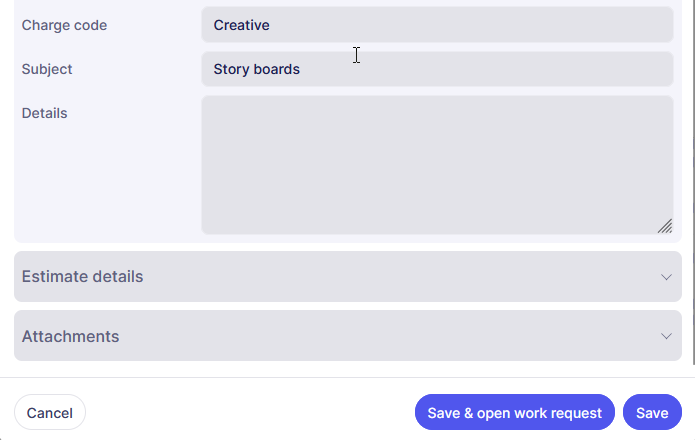The image size is (695, 440).
Task: Click the Charge code label
Action: coord(64,25)
